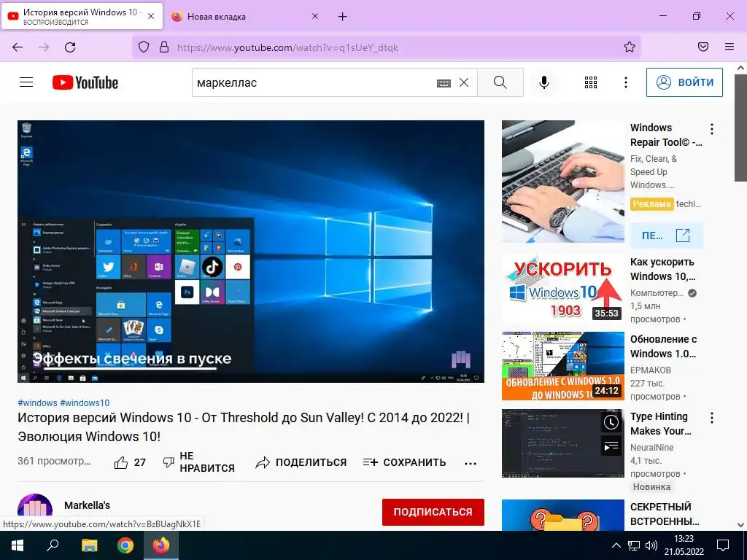
Task: Open Обновление с Windows 1.0 title
Action: [x=663, y=346]
